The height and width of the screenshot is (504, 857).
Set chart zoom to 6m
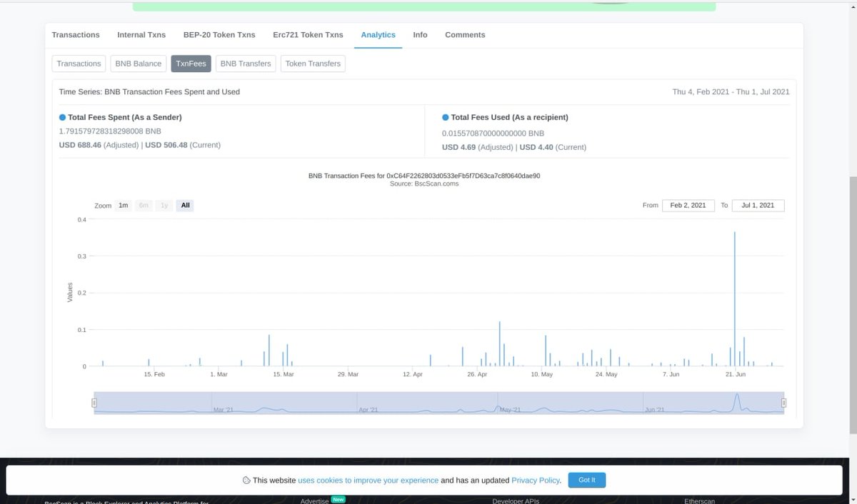(x=144, y=206)
